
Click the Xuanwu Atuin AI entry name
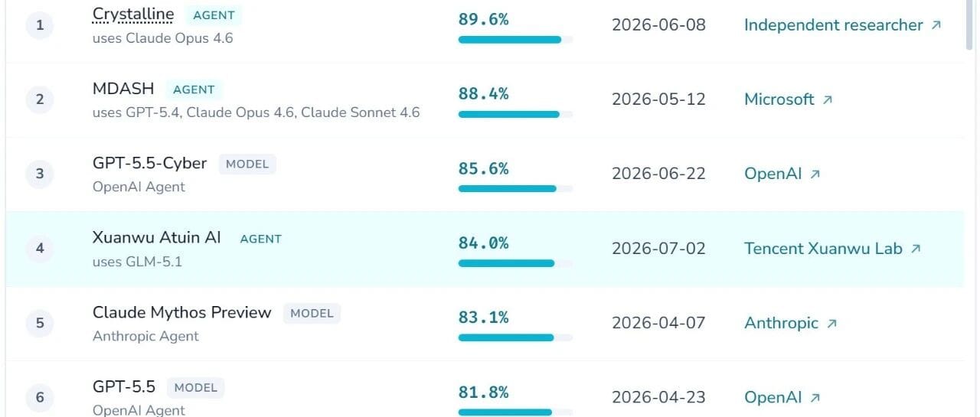point(157,237)
